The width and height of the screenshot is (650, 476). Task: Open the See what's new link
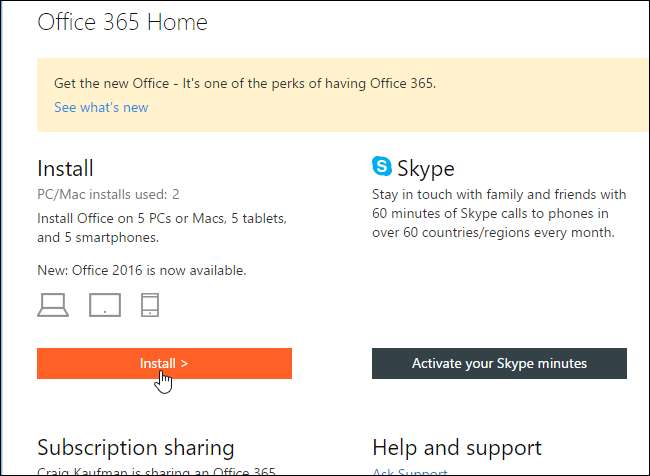(x=101, y=108)
